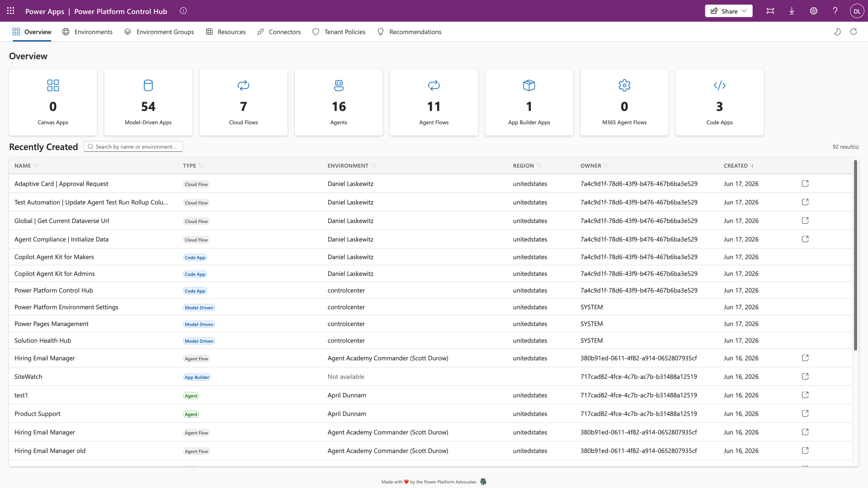
Task: Open the settings gear in header
Action: (x=814, y=11)
